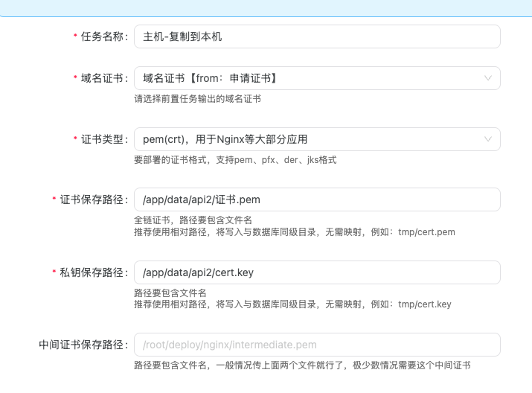Click the chevron arrow in 域名证书 field
Image resolution: width=532 pixels, height=393 pixels.
coord(488,78)
